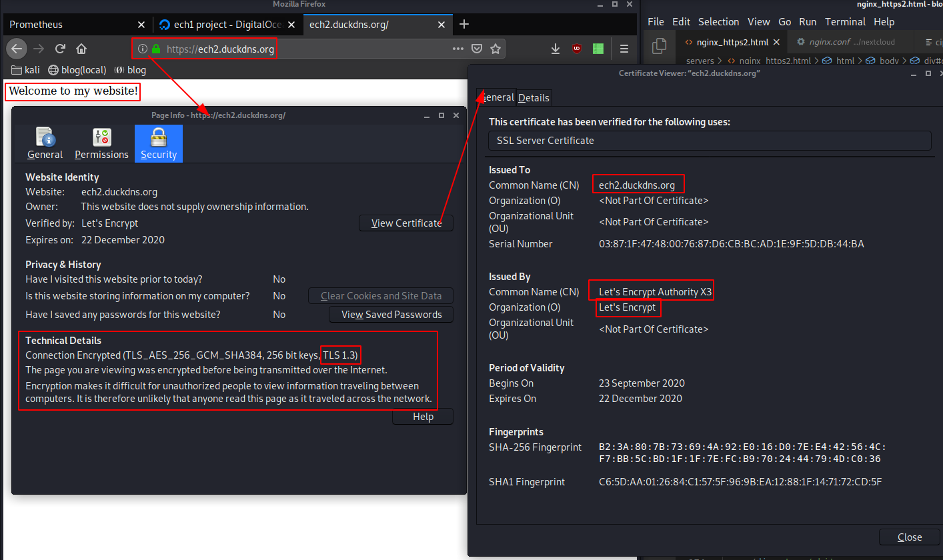The image size is (943, 560).
Task: Click the green extension icon in Firefox toolbar
Action: coord(598,49)
